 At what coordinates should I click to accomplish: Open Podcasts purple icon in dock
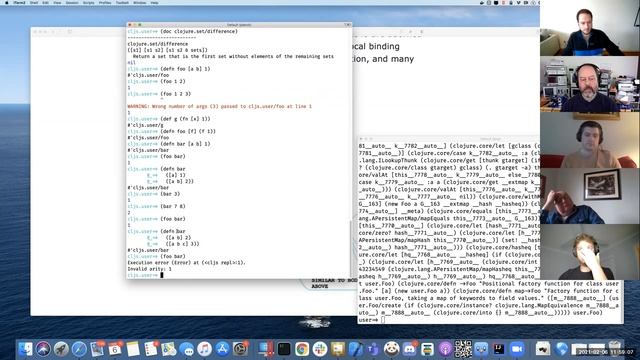pos(445,349)
